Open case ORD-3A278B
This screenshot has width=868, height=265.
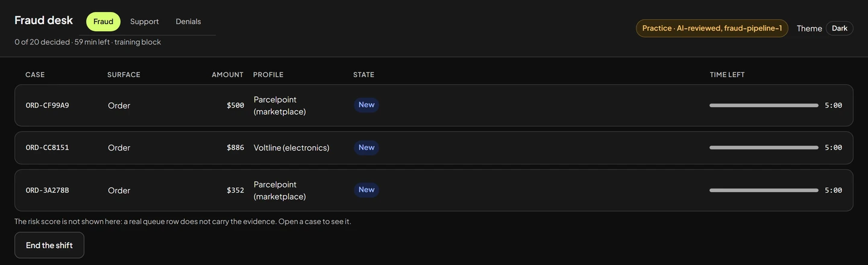(434, 190)
